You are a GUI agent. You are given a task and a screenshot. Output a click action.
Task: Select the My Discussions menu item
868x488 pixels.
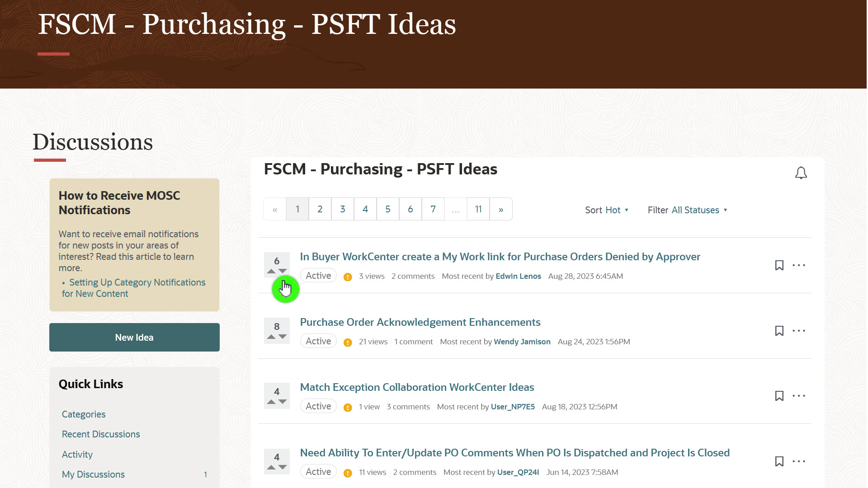coord(93,474)
